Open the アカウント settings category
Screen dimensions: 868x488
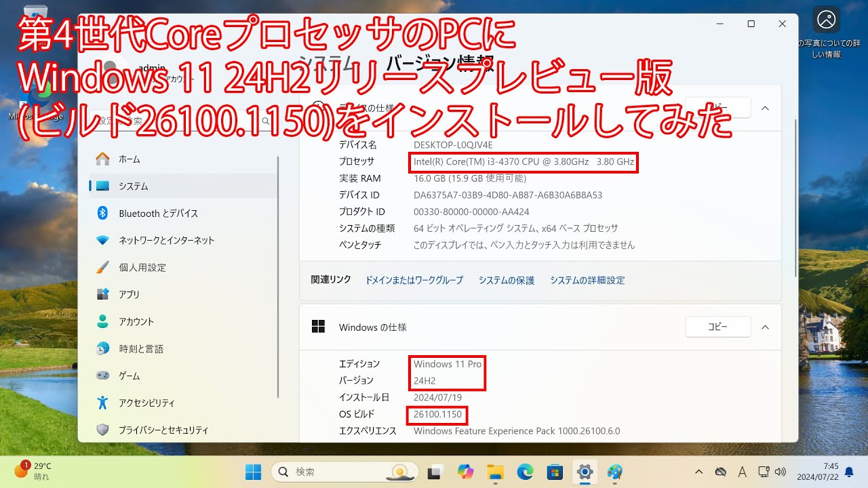[136, 322]
